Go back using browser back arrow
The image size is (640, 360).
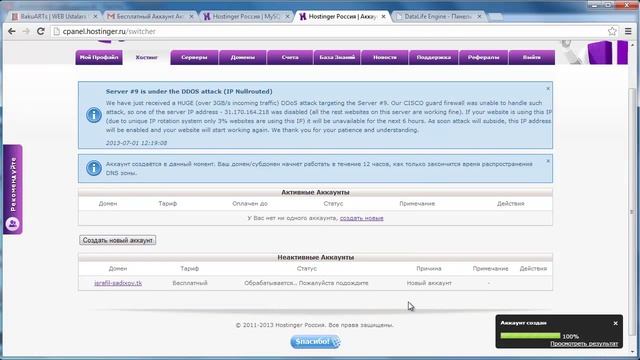pyautogui.click(x=11, y=31)
